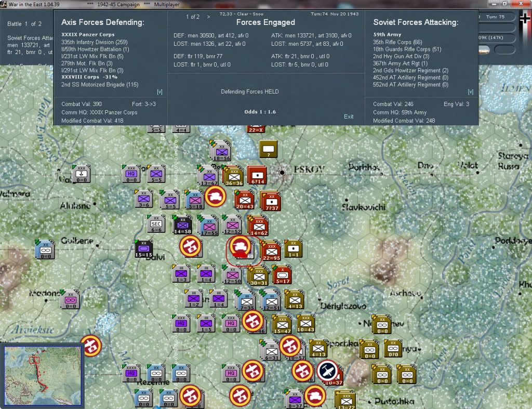Select the 18=56 German infantry counter
532x409 pixels.
pyautogui.click(x=221, y=151)
